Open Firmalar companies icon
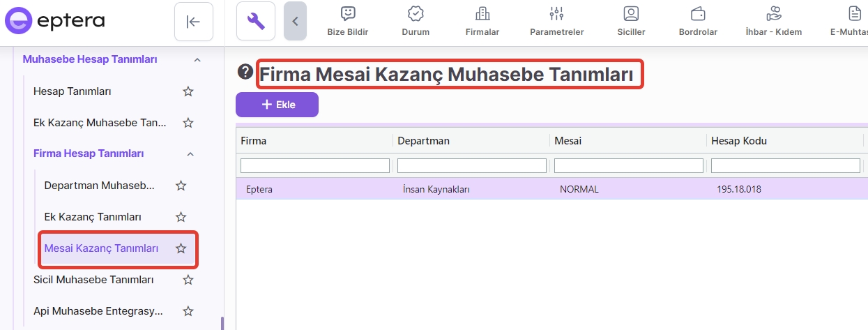This screenshot has width=868, height=330. click(x=482, y=14)
